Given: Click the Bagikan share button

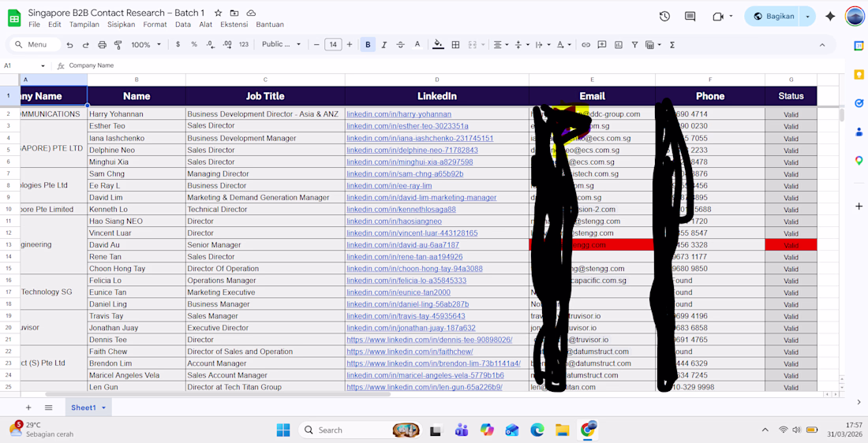Looking at the screenshot, I should (x=773, y=17).
